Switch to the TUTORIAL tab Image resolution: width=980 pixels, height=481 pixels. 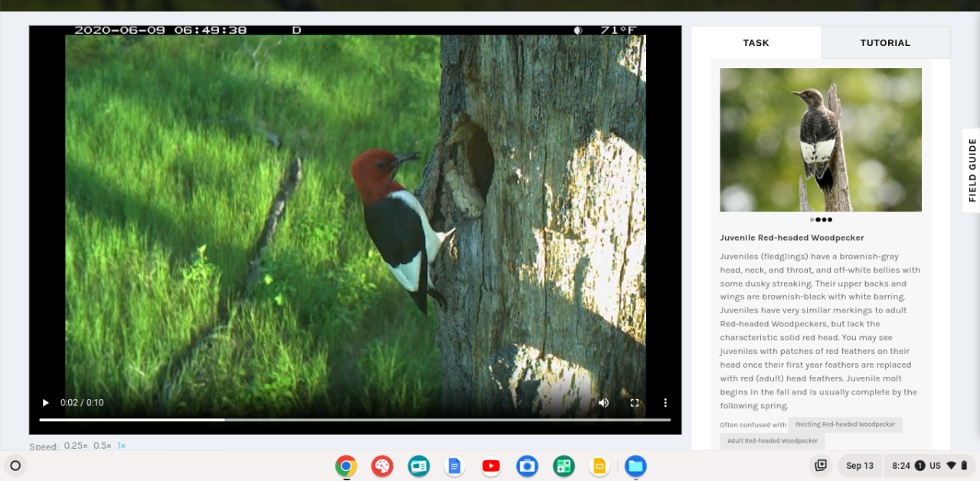click(x=886, y=43)
